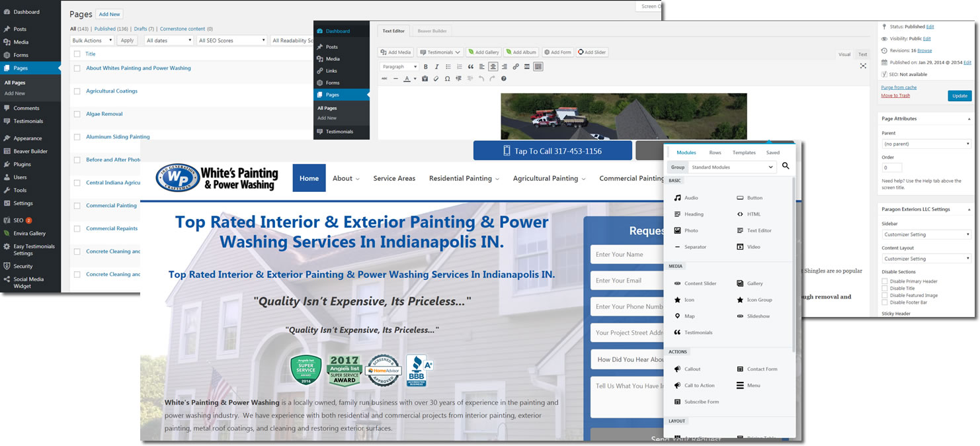This screenshot has width=980, height=446.
Task: Click Tap To Call 317-453-1156 button
Action: point(552,151)
